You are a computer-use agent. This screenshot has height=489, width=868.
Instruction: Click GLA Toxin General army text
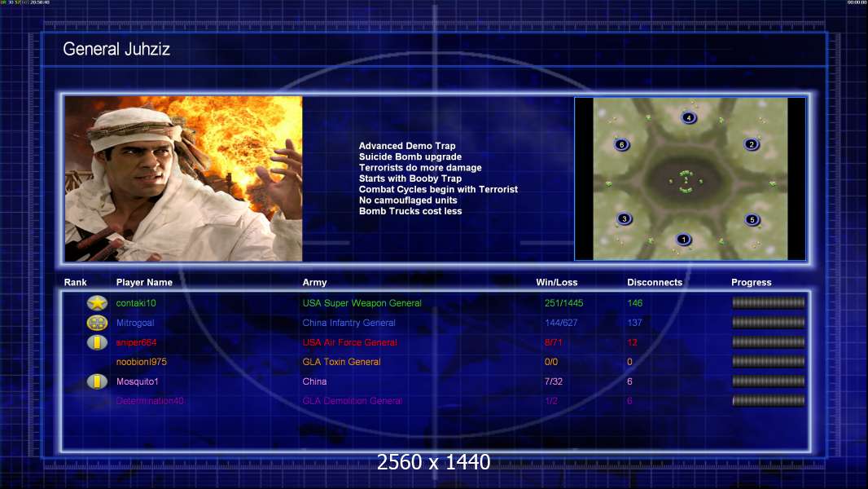[341, 362]
